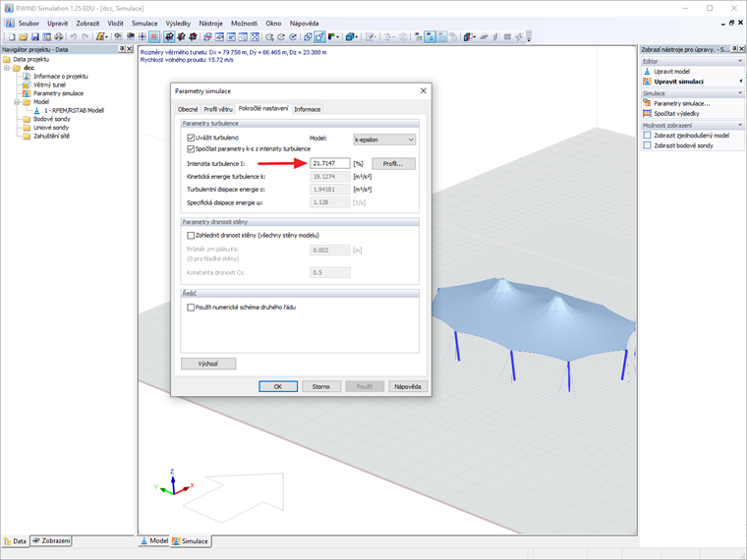Click the blue 3D cube view icon
This screenshot has width=747, height=560.
[350, 36]
